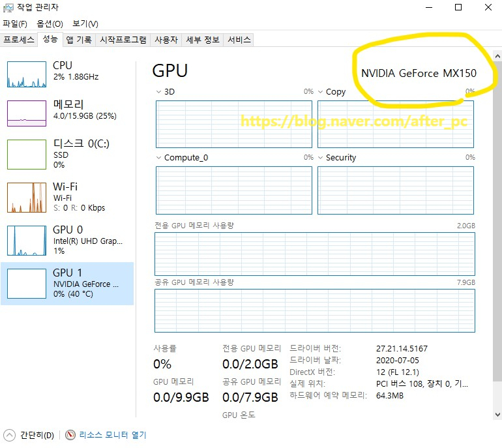Open the 옵션(O) menu

pyautogui.click(x=50, y=23)
